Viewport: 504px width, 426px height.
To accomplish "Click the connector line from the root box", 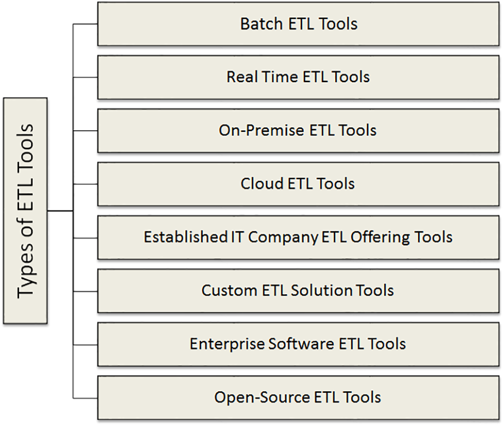I will click(60, 211).
